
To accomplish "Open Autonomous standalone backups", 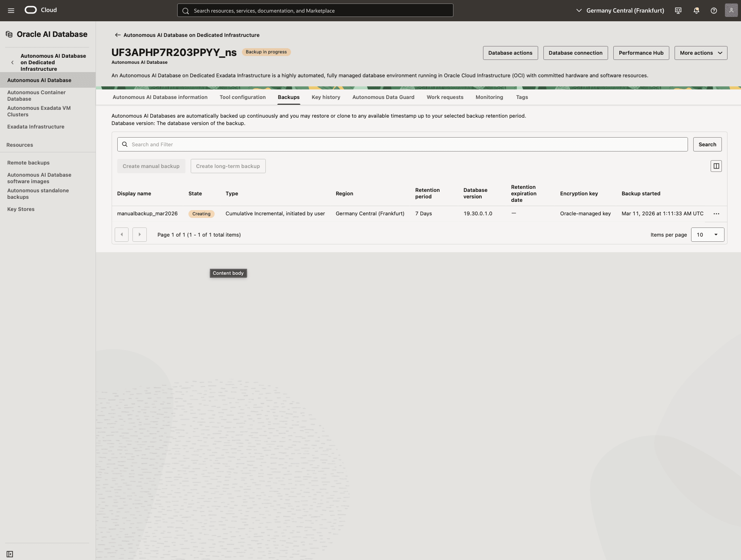I will tap(38, 194).
